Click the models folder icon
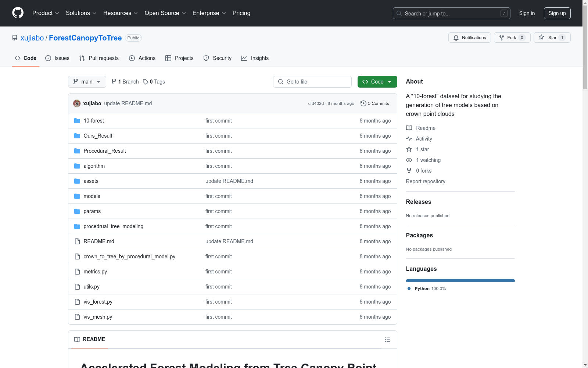The image size is (588, 368). 77,196
